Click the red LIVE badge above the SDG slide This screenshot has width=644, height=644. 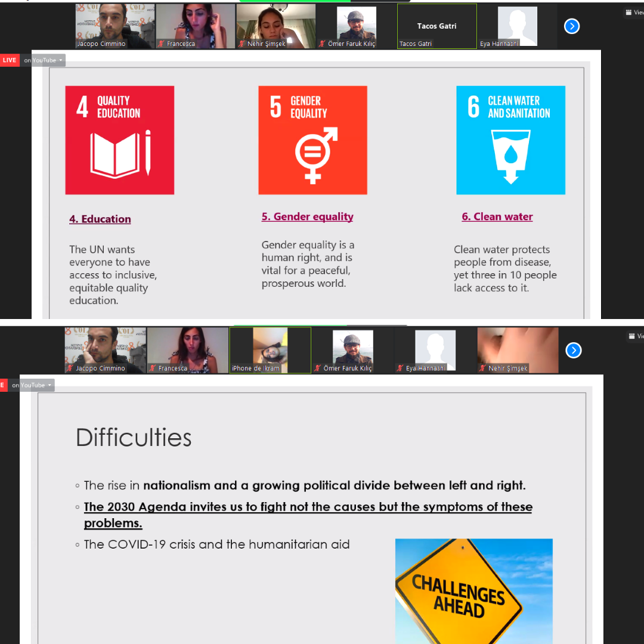point(10,60)
